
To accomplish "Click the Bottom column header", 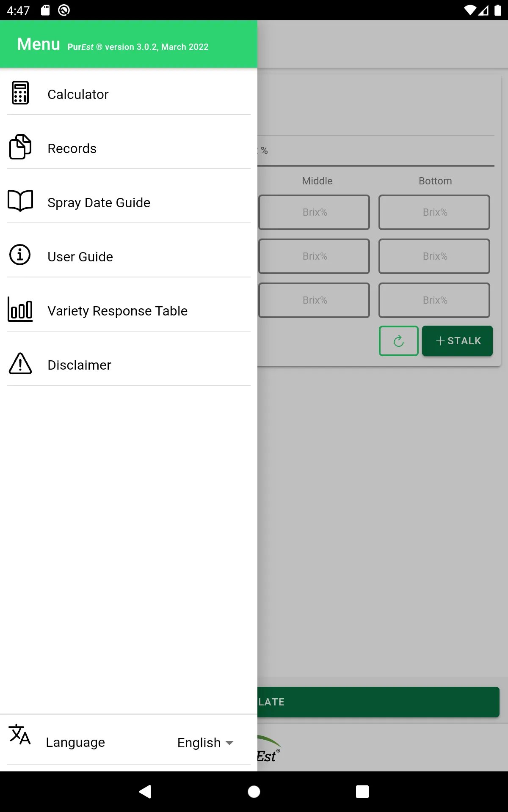I will (x=435, y=181).
